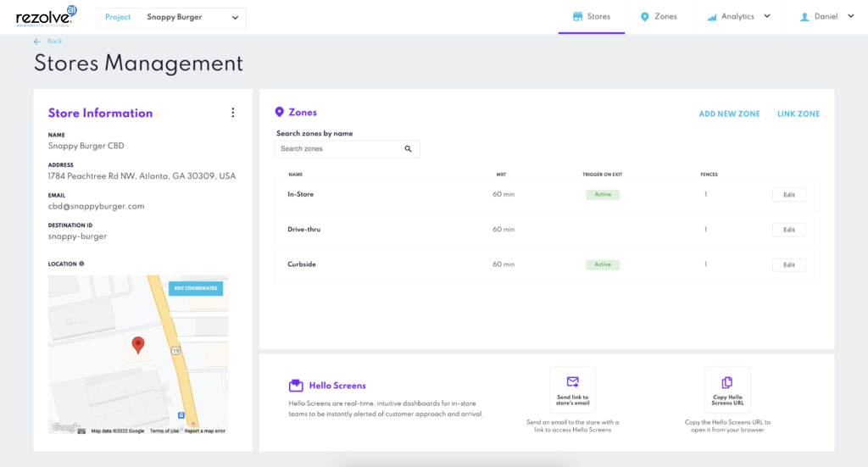Go to the Zones tab
The width and height of the screenshot is (868, 467).
tap(659, 16)
